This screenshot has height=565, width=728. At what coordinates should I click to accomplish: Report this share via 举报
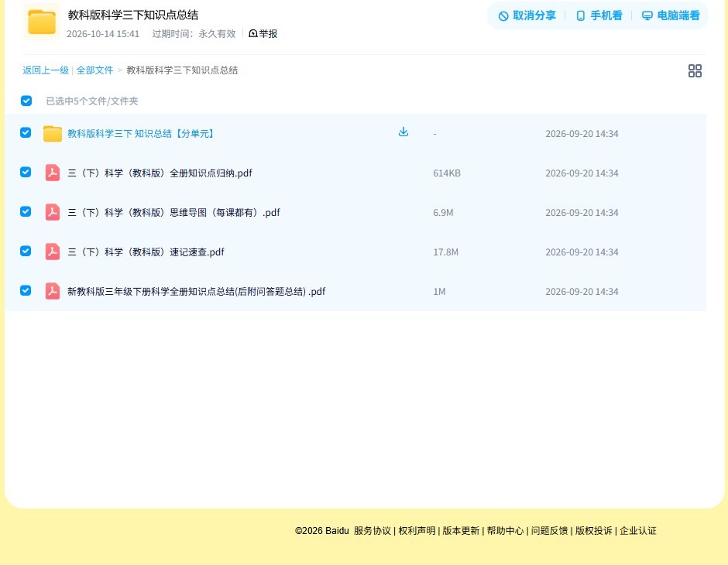pyautogui.click(x=263, y=33)
